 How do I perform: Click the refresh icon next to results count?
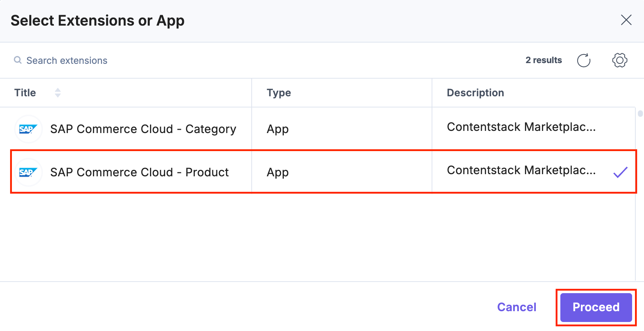pyautogui.click(x=584, y=60)
